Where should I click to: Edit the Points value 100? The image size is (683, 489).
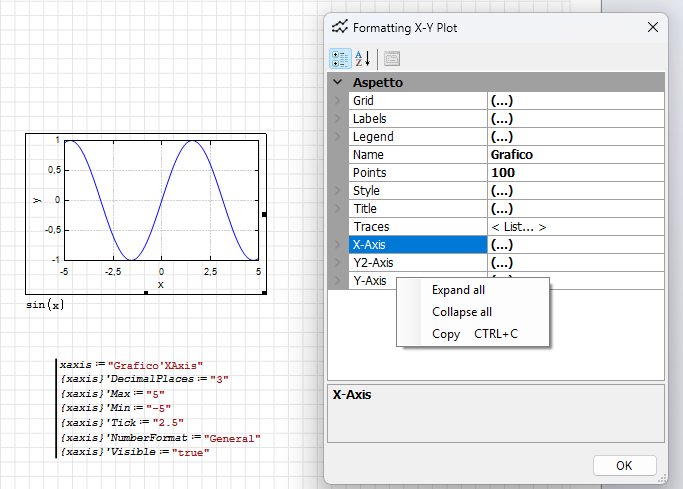click(x=575, y=173)
